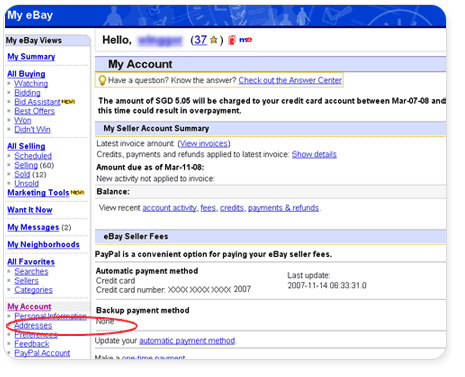View Scheduled listings
The image size is (465, 377).
pyautogui.click(x=33, y=156)
